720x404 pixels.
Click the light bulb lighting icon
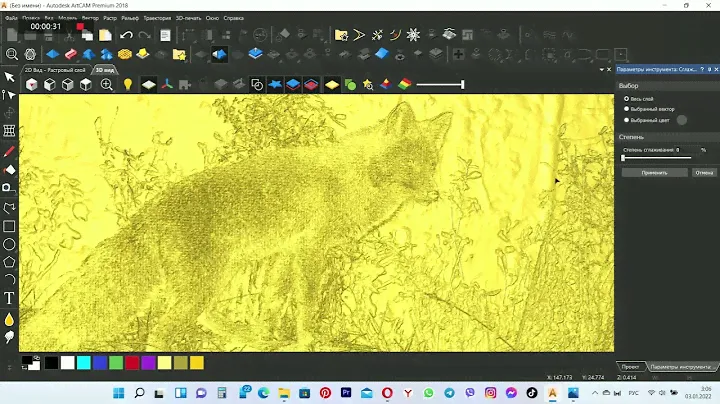coord(128,85)
